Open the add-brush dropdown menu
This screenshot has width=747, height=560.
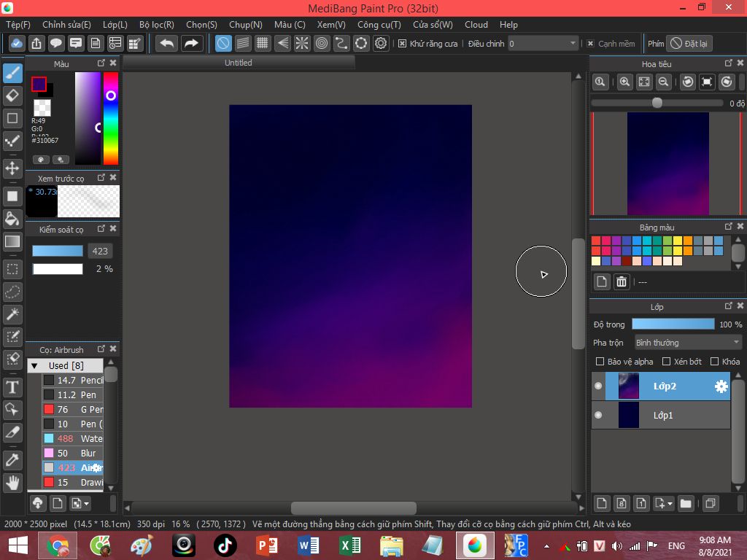tap(80, 503)
